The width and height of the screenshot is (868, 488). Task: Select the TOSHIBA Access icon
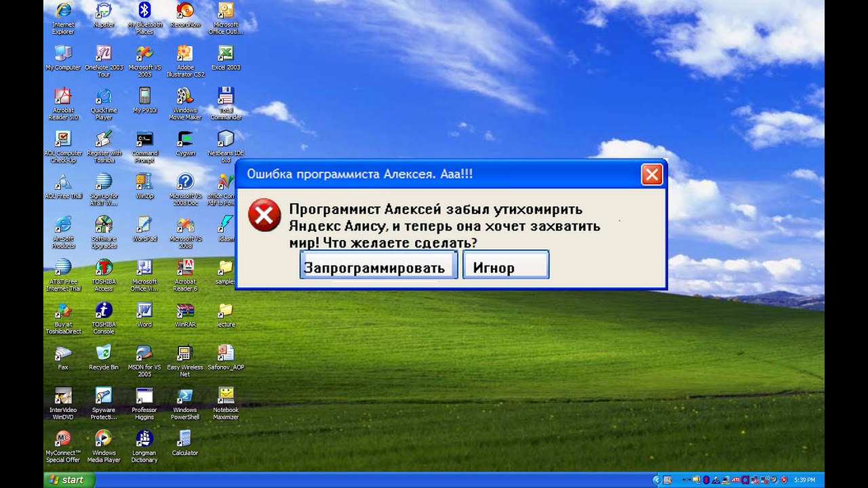(104, 274)
